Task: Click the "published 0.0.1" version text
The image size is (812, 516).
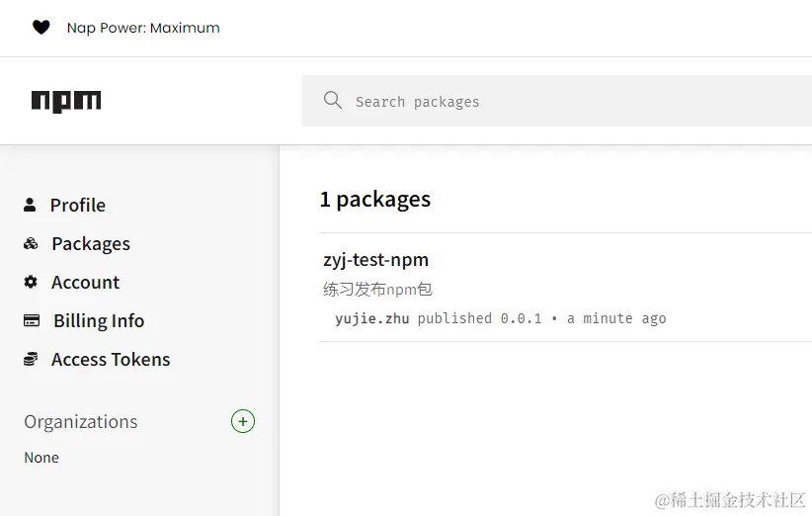Action: [479, 318]
